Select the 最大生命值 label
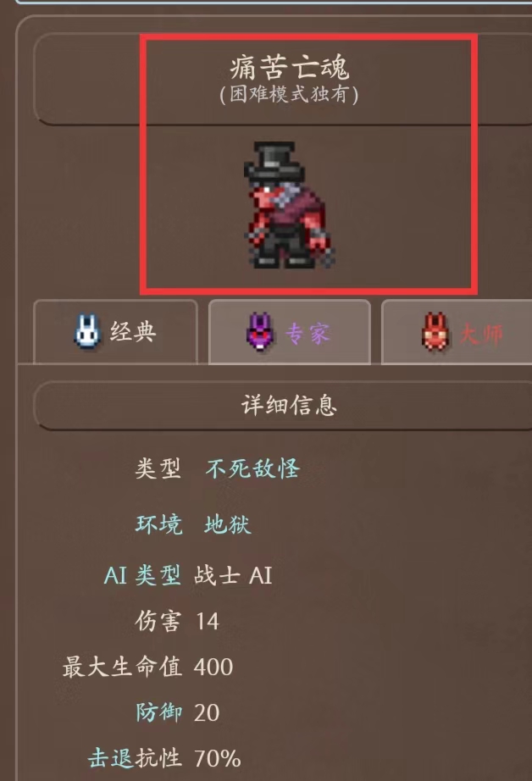The width and height of the screenshot is (532, 781). coord(122,667)
